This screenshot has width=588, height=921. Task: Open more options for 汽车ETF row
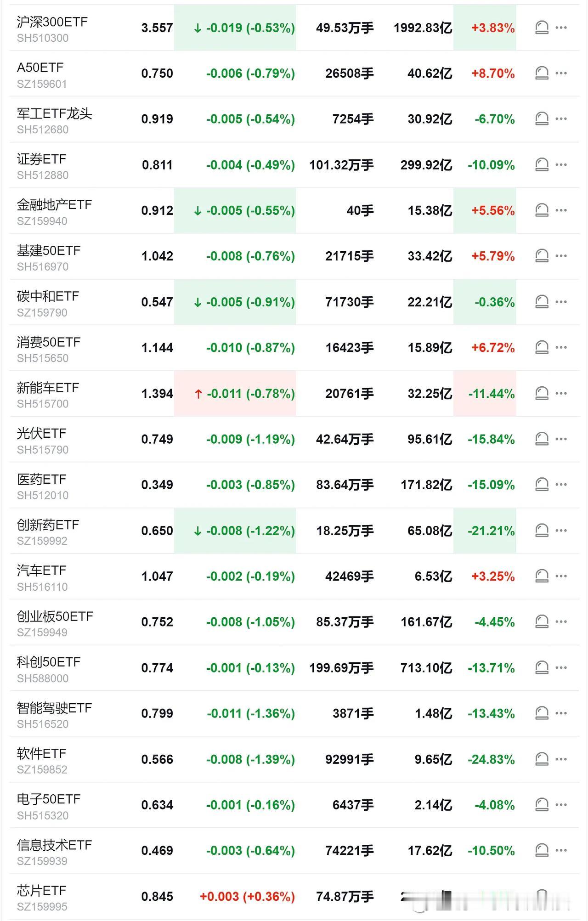point(561,576)
